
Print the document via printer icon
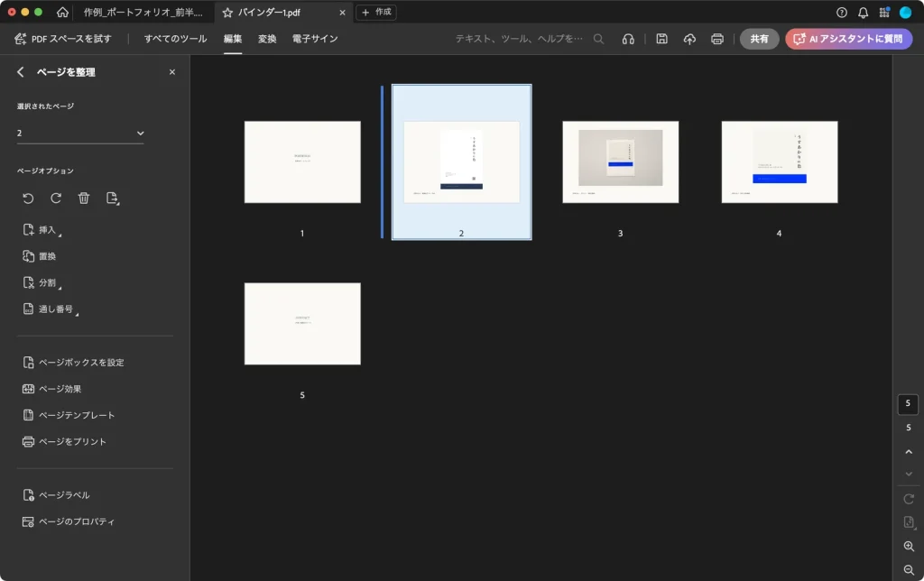coord(717,39)
